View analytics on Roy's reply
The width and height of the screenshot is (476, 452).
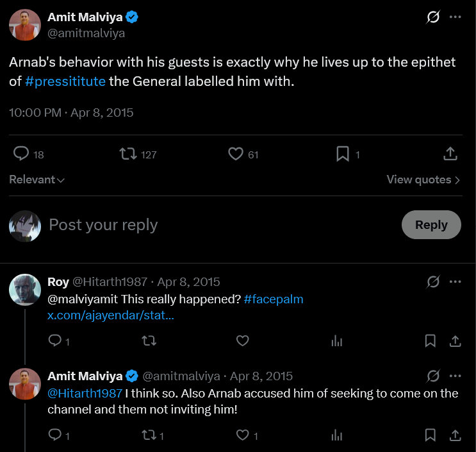(337, 341)
